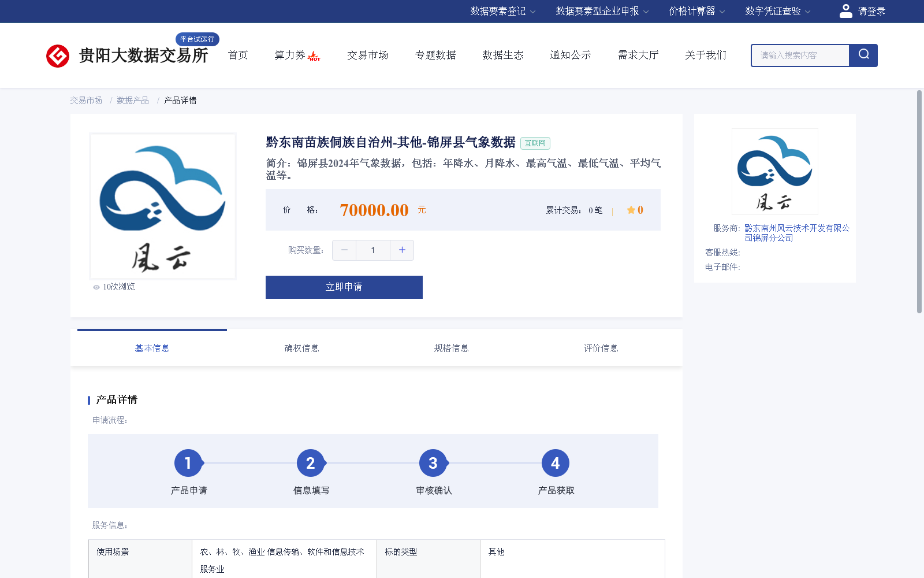Image resolution: width=924 pixels, height=578 pixels.
Task: Click the user avatar login icon
Action: [x=845, y=11]
